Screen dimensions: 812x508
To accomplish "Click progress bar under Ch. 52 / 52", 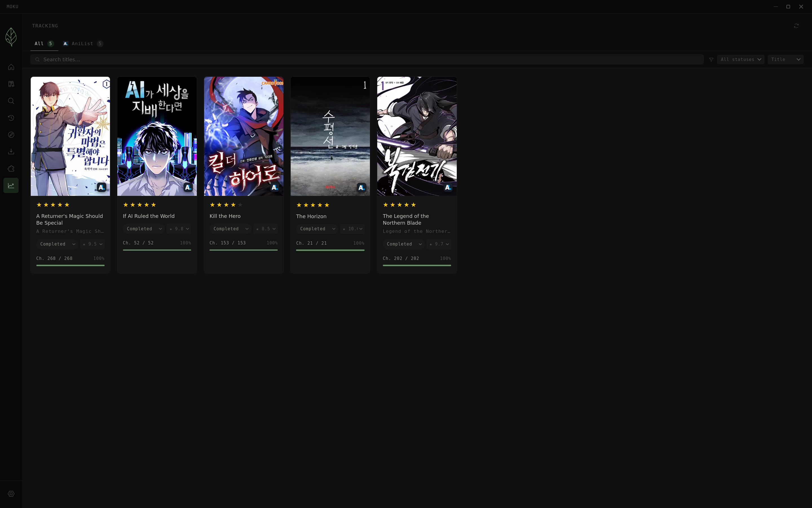I will tap(157, 250).
